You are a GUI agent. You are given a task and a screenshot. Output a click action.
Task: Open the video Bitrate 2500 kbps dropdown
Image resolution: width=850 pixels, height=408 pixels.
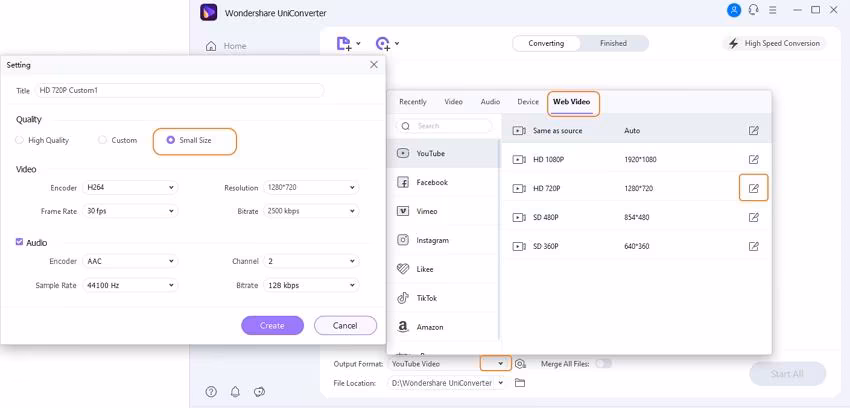311,211
